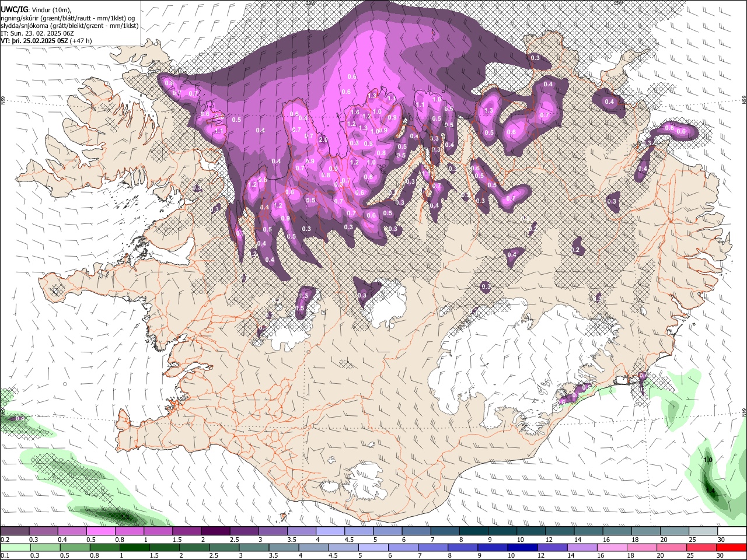Click the '2.0' snowfall value on the map
747x560 pixels.
(x=323, y=140)
